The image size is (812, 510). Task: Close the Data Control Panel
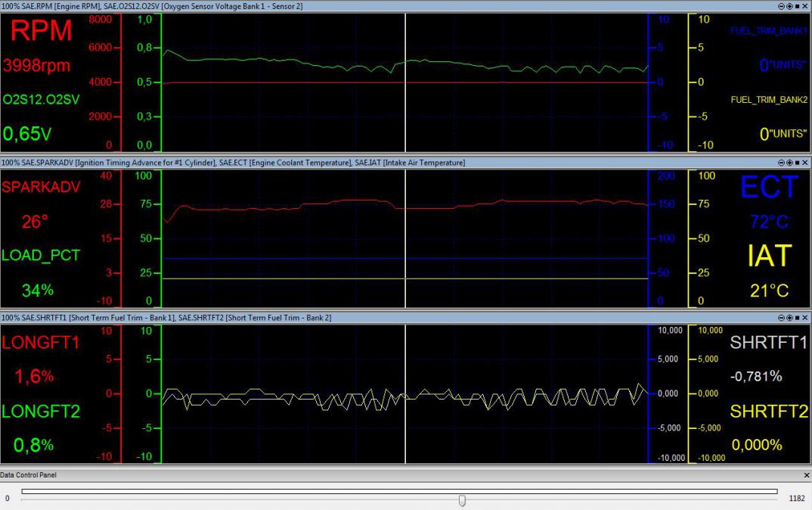806,475
